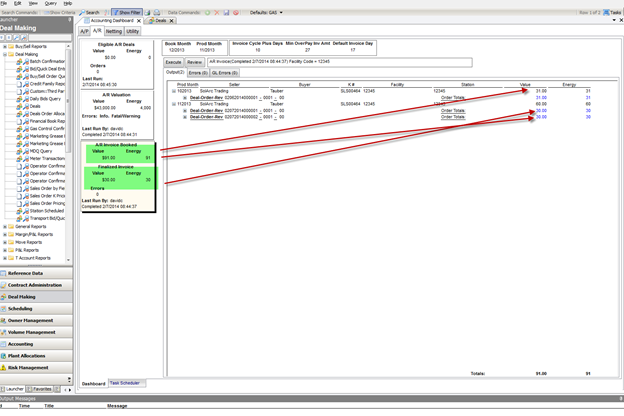Click the Search binoculars icon in toolbar

click(82, 12)
